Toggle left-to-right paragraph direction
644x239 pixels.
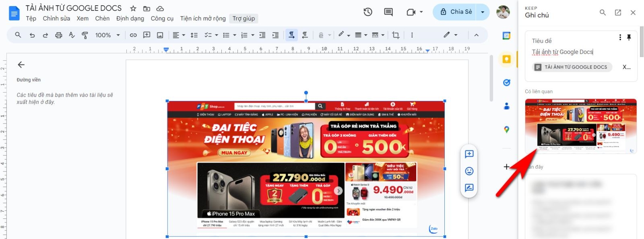(291, 35)
